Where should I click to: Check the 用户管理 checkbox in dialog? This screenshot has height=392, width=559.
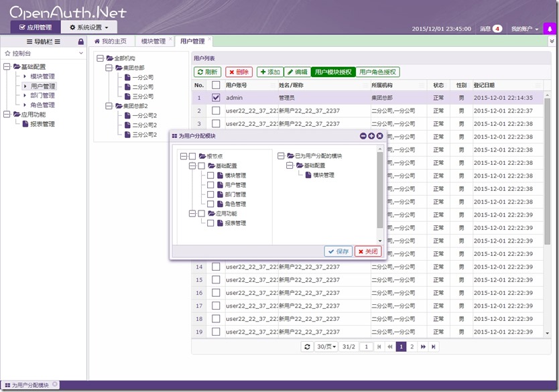point(210,185)
